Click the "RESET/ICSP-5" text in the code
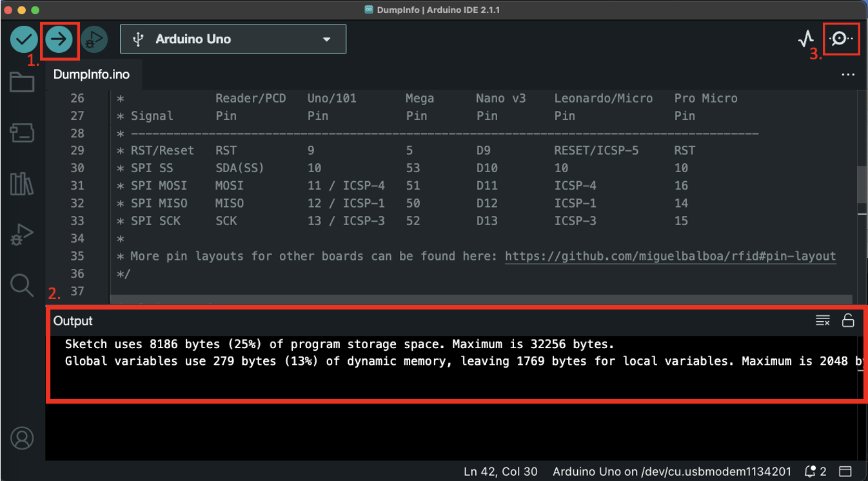This screenshot has width=868, height=481. (x=597, y=150)
